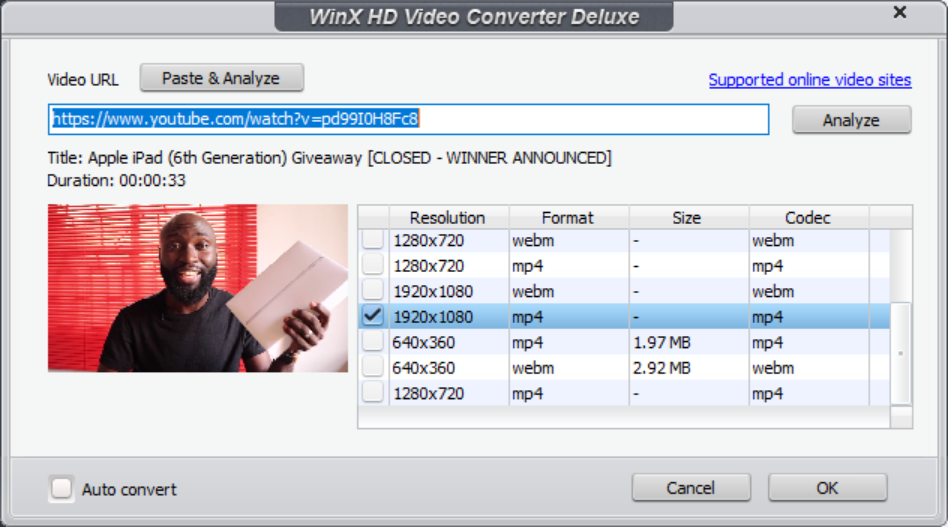Viewport: 948px width, 527px height.
Task: Click '640x360' in the 2.92 MB row
Action: point(424,368)
